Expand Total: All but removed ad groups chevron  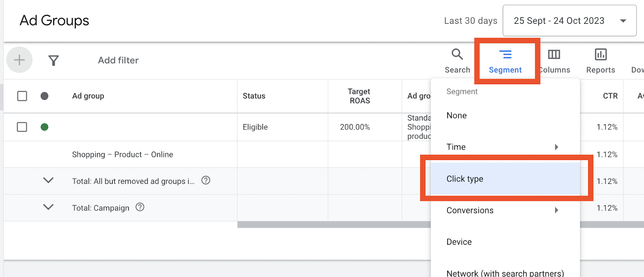click(x=48, y=180)
